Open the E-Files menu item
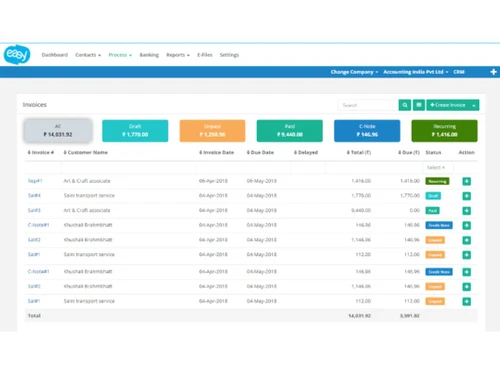Screen dimensions: 500x375 (205, 55)
